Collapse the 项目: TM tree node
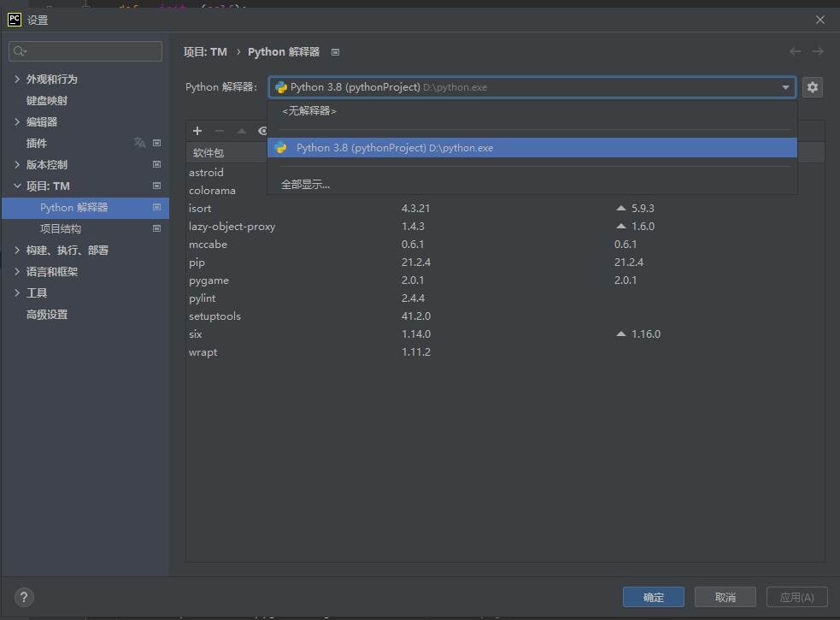The width and height of the screenshot is (840, 620). pyautogui.click(x=17, y=186)
